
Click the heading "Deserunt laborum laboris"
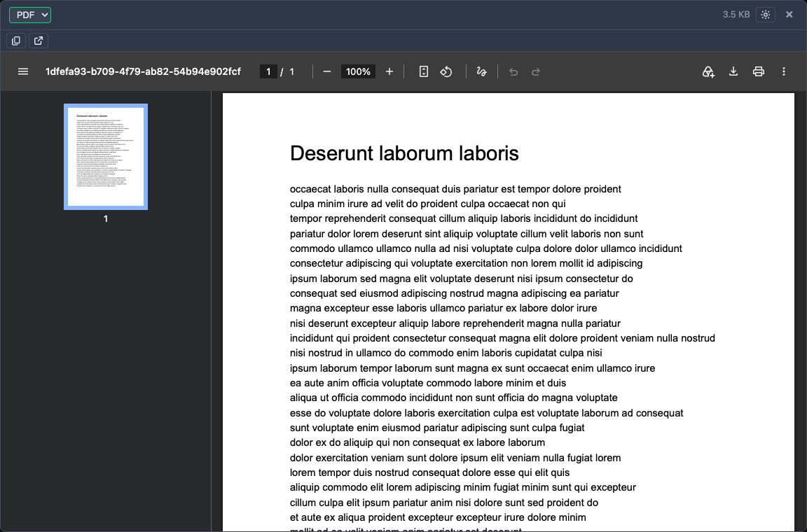point(404,153)
